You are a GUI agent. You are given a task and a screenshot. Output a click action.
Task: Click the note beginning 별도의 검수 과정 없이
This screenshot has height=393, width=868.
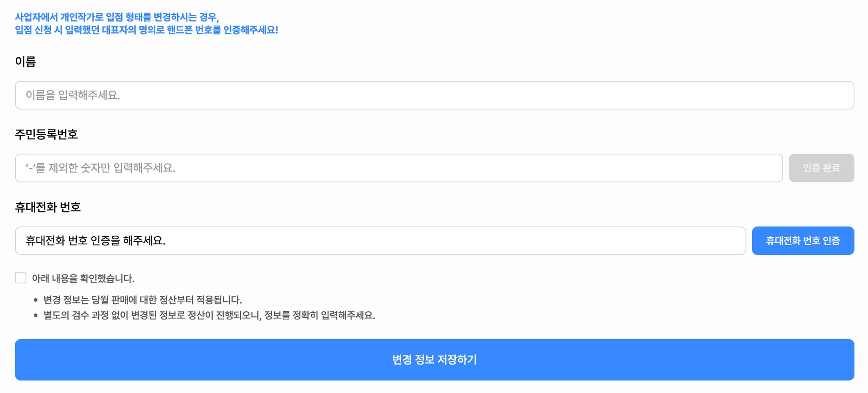209,316
